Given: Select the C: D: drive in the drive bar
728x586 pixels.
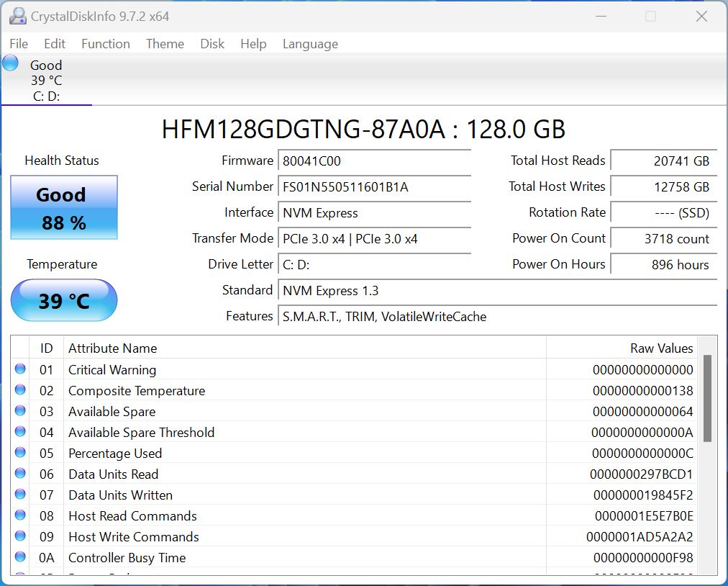Looking at the screenshot, I should tap(46, 79).
